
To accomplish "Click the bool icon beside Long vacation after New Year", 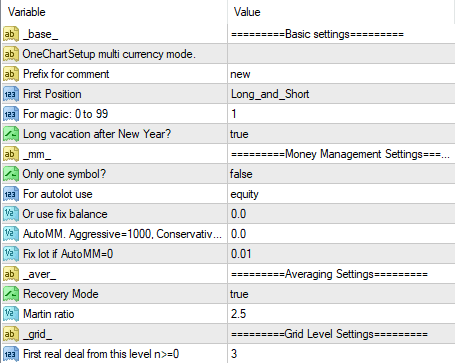I will click(11, 134).
